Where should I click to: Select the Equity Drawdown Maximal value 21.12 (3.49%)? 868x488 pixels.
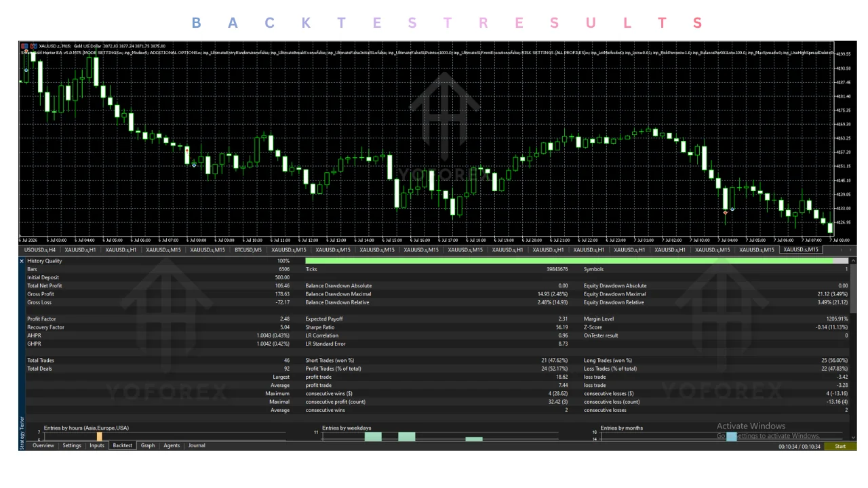(x=831, y=294)
